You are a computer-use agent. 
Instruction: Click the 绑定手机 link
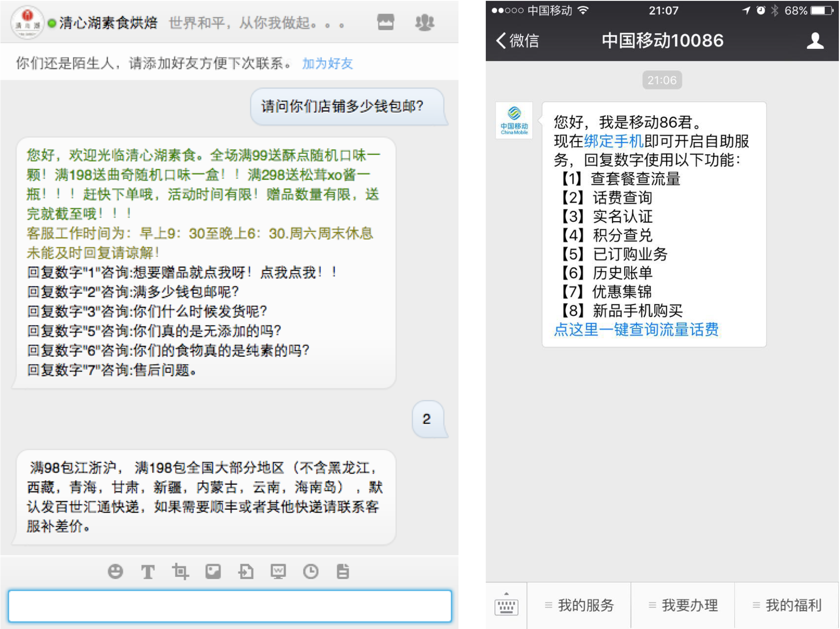(x=614, y=141)
